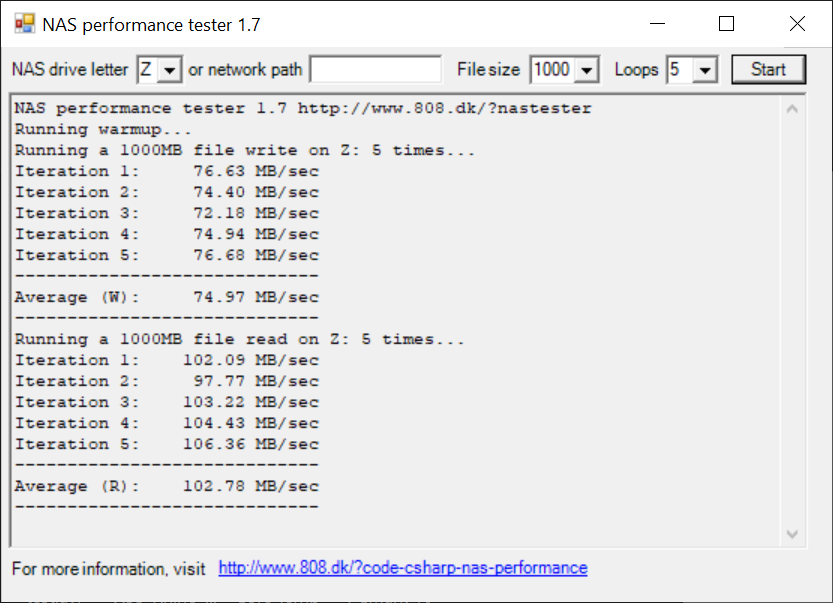Click the 'File size' label
The width and height of the screenshot is (833, 603).
(x=488, y=70)
